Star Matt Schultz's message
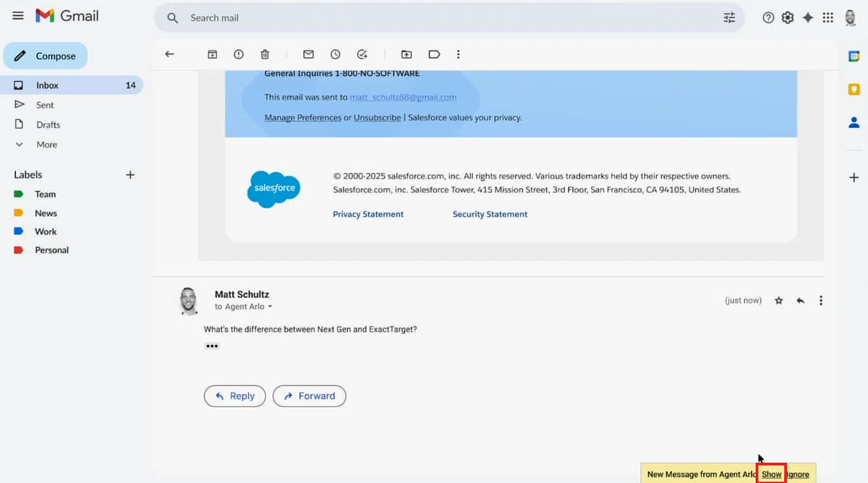This screenshot has height=483, width=868. pos(779,300)
